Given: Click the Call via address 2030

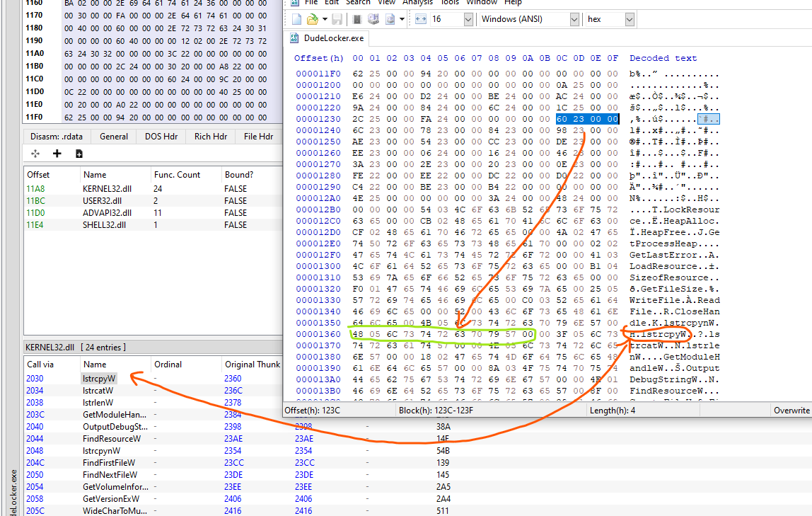Looking at the screenshot, I should [x=35, y=378].
